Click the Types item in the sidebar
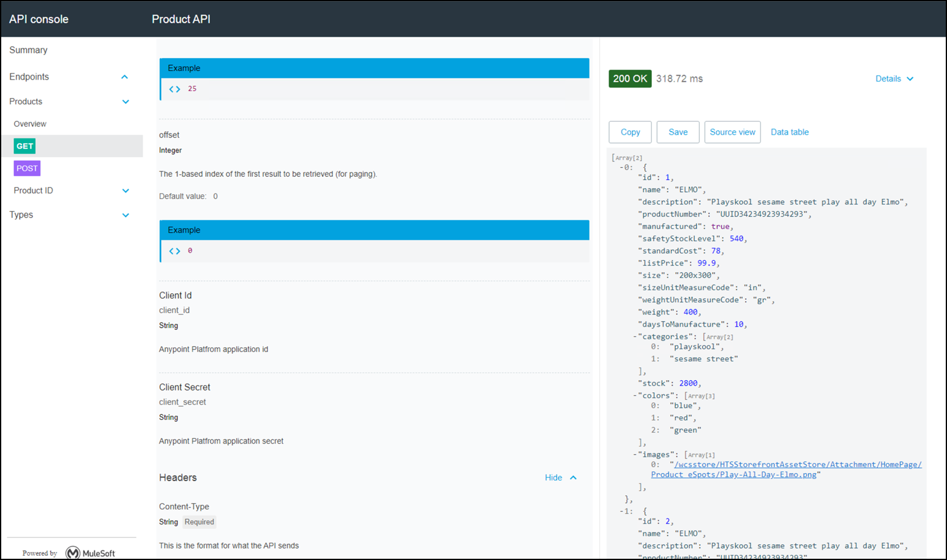This screenshot has width=947, height=560. (x=21, y=215)
